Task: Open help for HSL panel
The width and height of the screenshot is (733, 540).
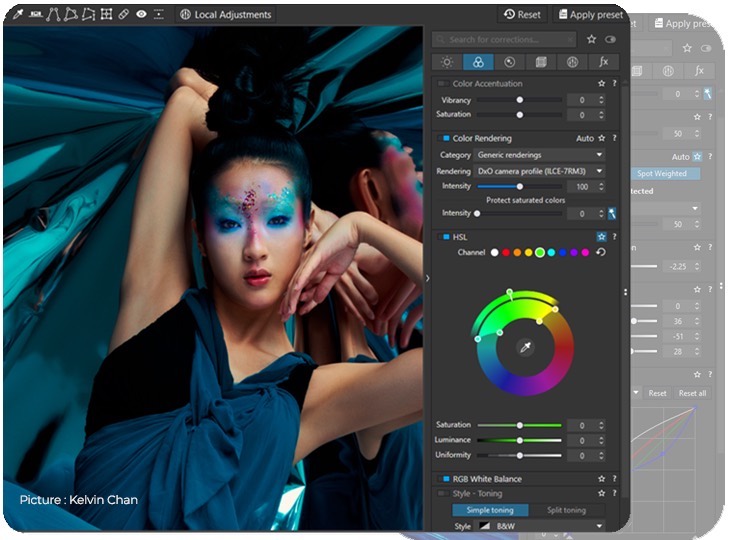Action: [x=614, y=237]
